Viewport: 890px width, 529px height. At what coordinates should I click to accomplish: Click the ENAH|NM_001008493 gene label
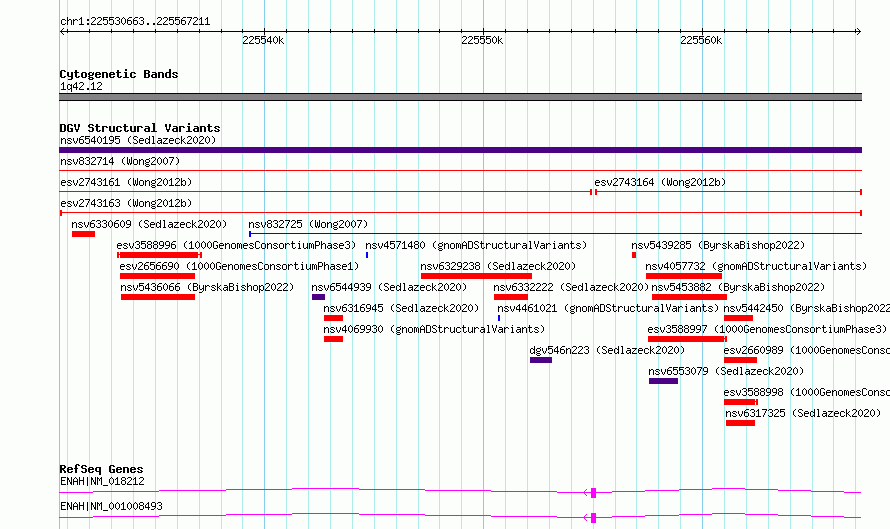pos(111,506)
